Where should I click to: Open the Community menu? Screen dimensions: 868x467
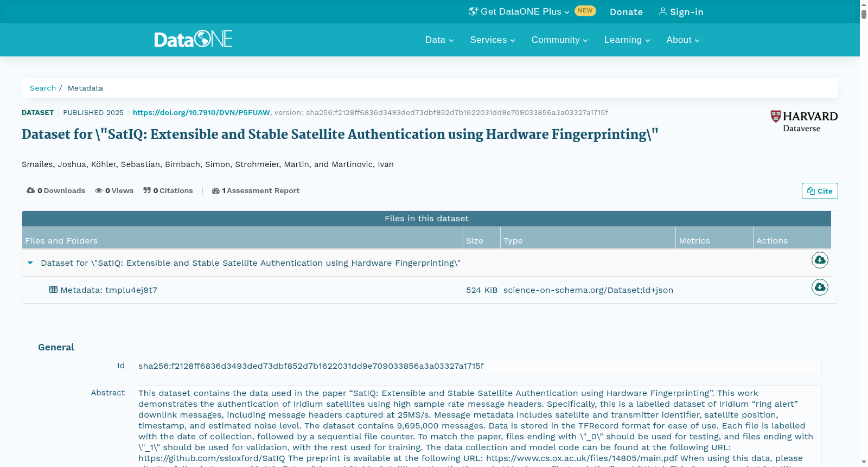pos(559,40)
